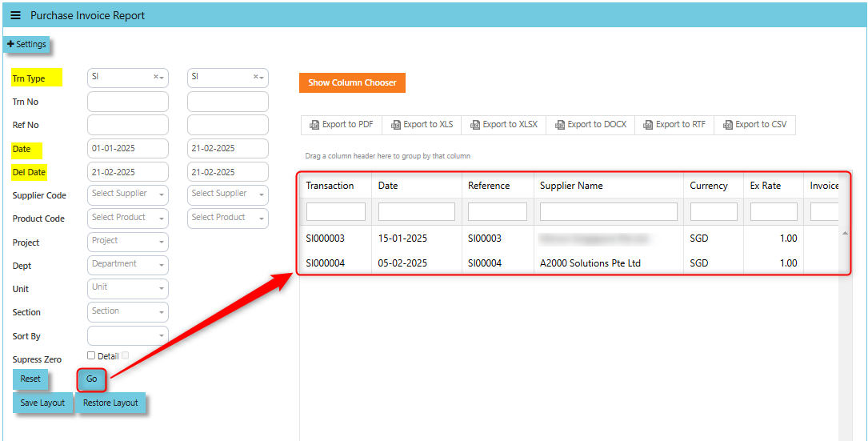Click the Export to PDF icon
Image resolution: width=868 pixels, height=441 pixels.
tap(314, 125)
